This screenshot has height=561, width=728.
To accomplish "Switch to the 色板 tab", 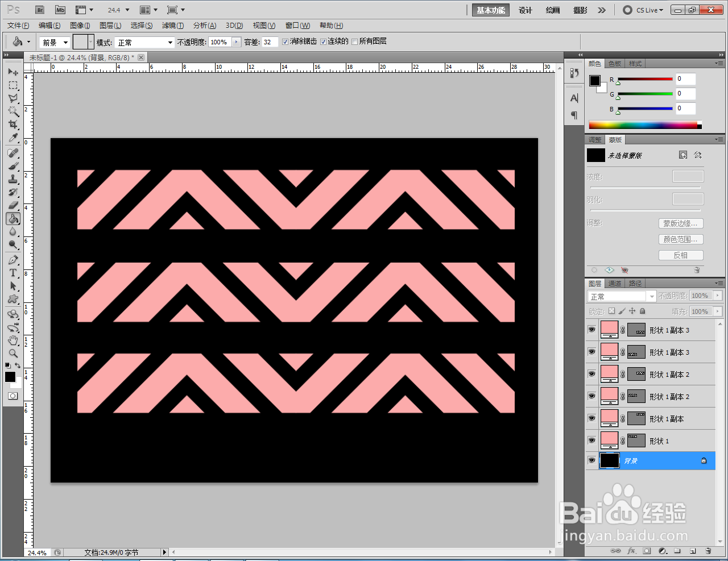I will point(615,63).
